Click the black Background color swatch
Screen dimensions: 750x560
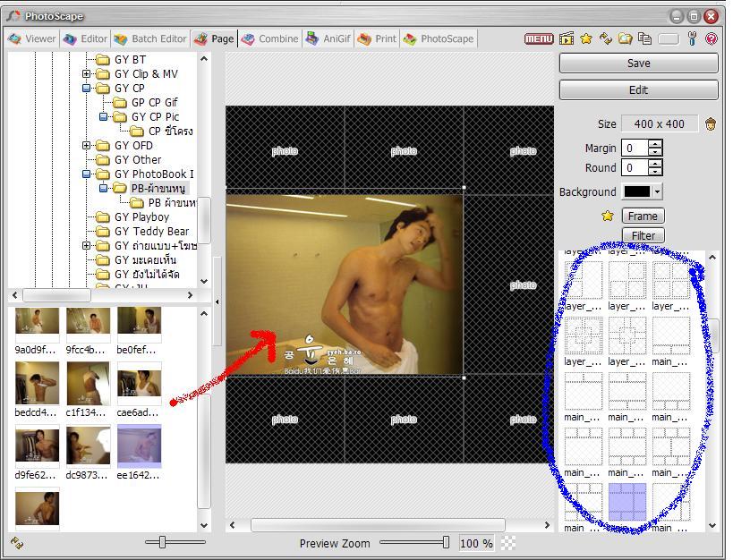coord(637,191)
